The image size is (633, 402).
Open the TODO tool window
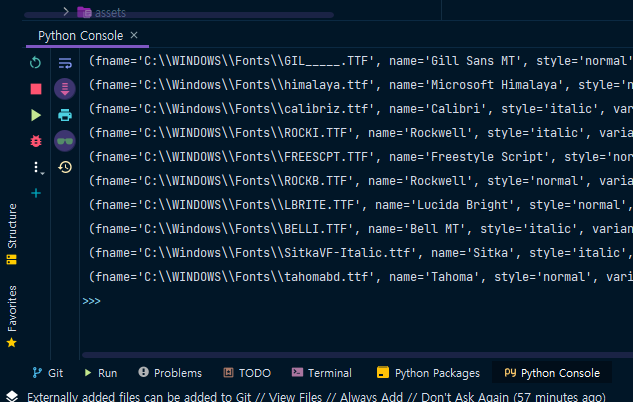(247, 373)
